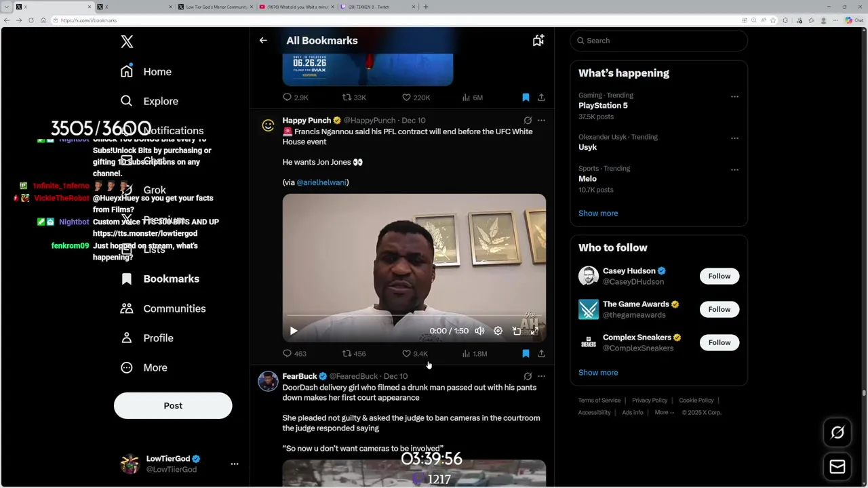Open the Messages floating button
868x488 pixels.
(x=837, y=466)
